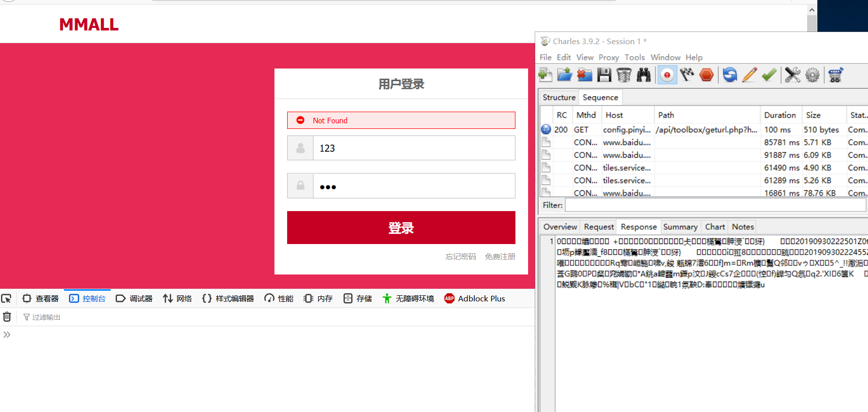Clear session using trash bin icon
Viewport: 868px width, 412px height.
[x=624, y=75]
